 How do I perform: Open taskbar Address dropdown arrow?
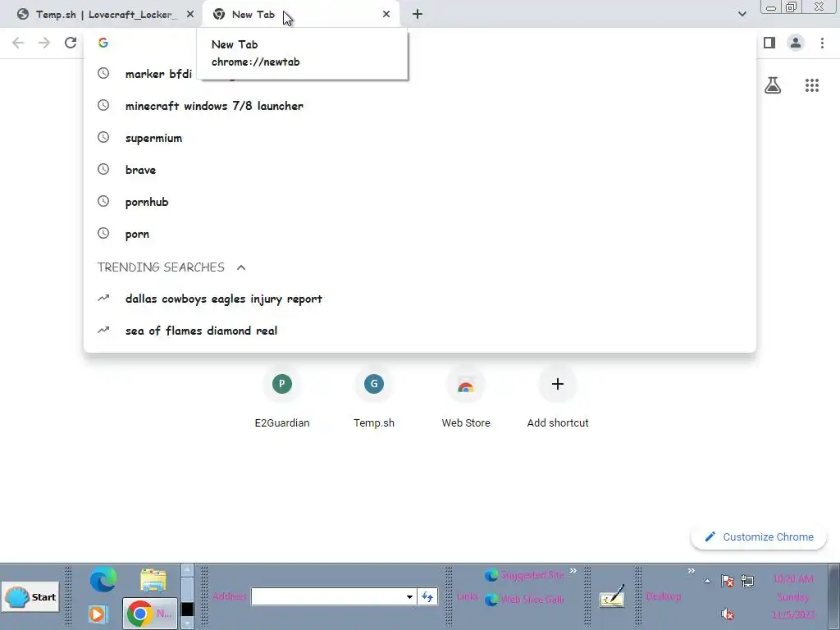[409, 597]
